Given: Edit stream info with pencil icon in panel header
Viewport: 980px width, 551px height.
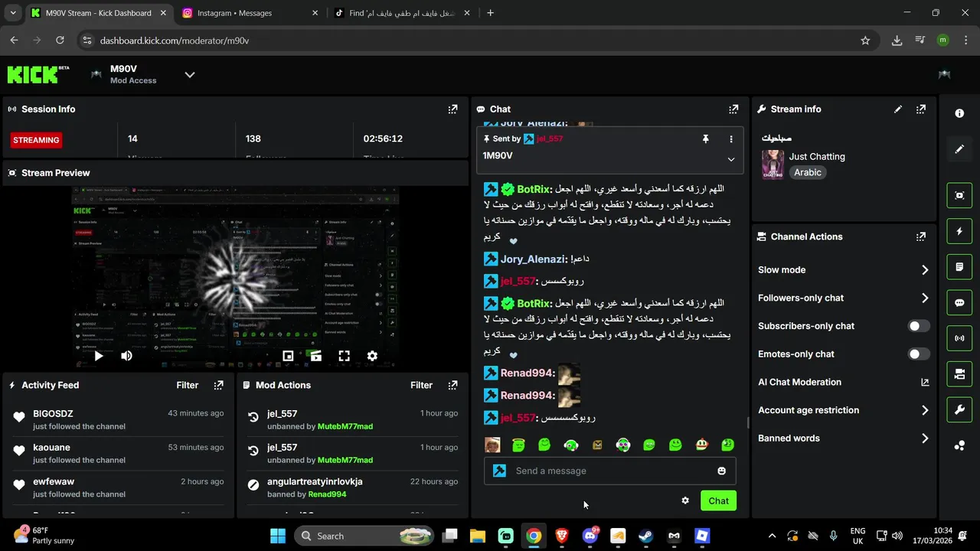Looking at the screenshot, I should pyautogui.click(x=898, y=109).
